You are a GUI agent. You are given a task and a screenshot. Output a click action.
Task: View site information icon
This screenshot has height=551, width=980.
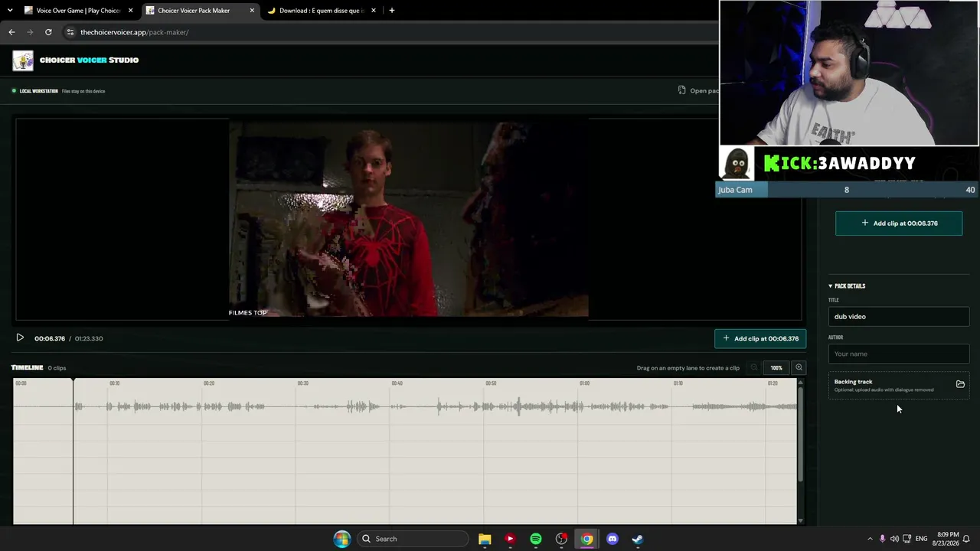point(70,32)
